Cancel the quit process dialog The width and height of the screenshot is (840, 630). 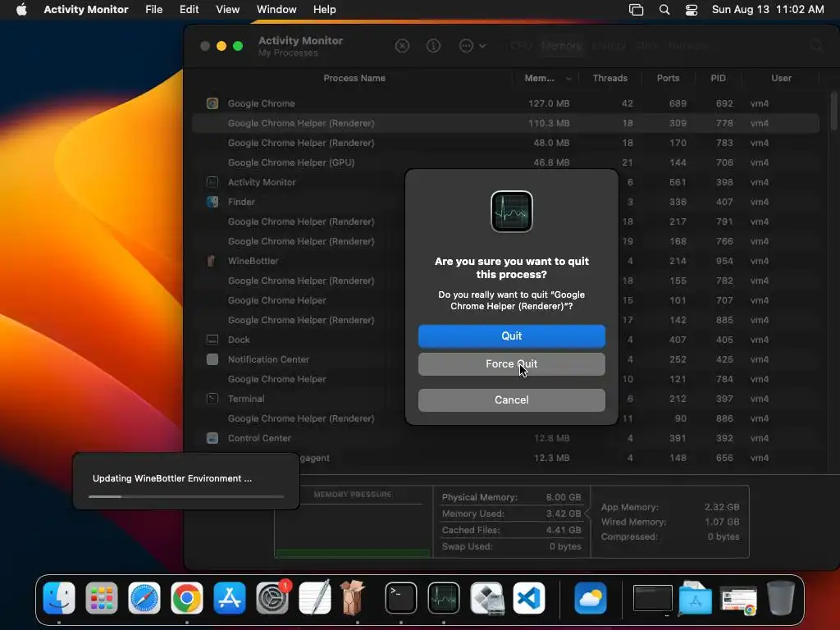[512, 400]
